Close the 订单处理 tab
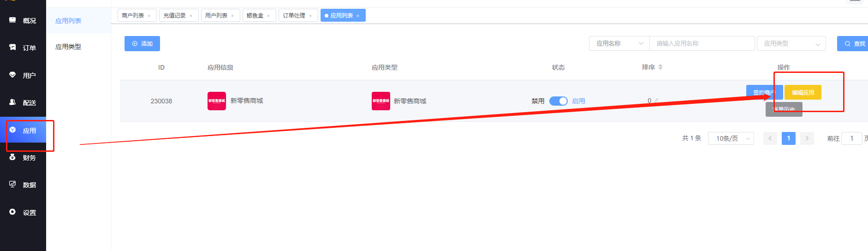Viewport: 868px width, 251px height. [x=310, y=16]
